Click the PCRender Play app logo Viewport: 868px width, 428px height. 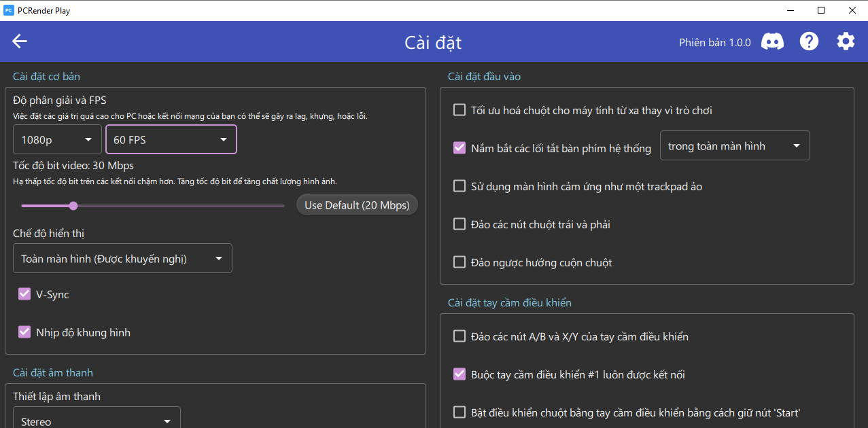(x=9, y=10)
